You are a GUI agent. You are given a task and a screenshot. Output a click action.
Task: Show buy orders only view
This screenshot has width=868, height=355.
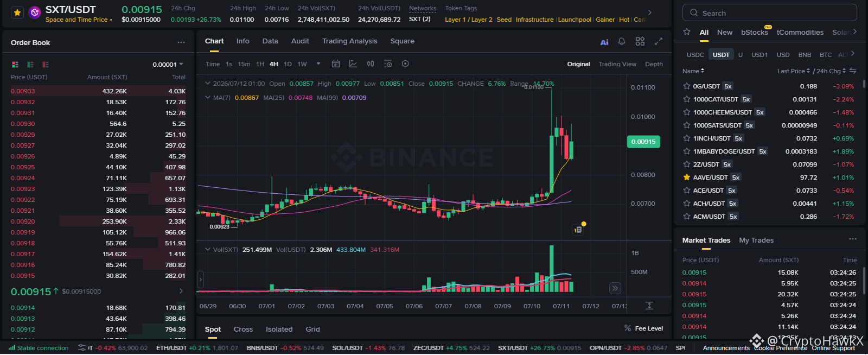(30, 64)
